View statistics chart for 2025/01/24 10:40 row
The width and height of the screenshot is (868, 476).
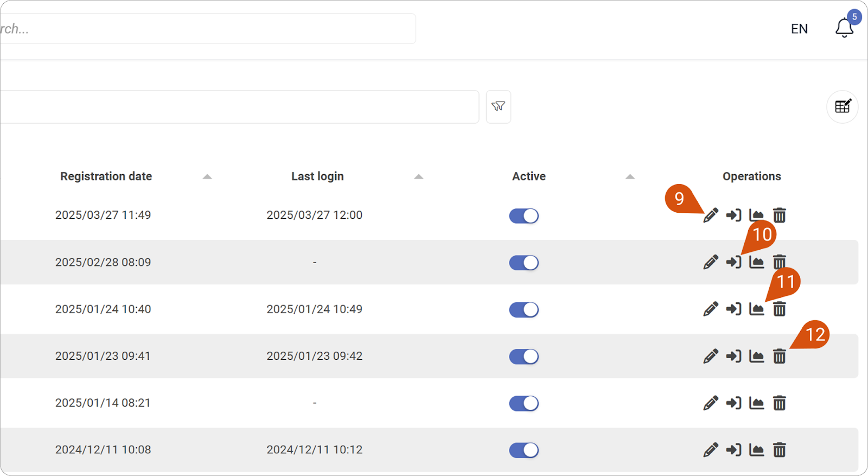click(x=756, y=309)
